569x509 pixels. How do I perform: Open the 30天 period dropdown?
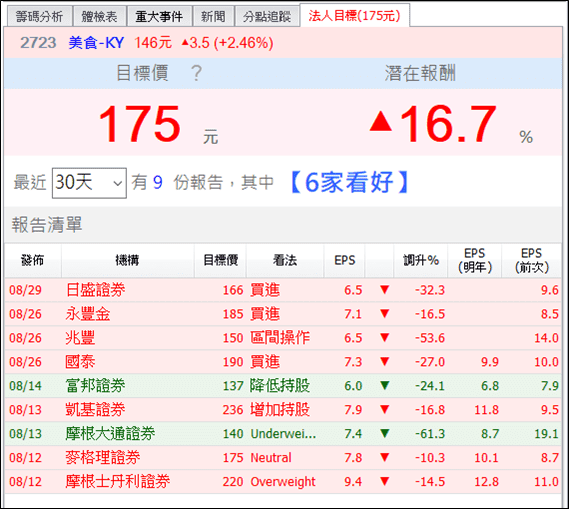(89, 183)
